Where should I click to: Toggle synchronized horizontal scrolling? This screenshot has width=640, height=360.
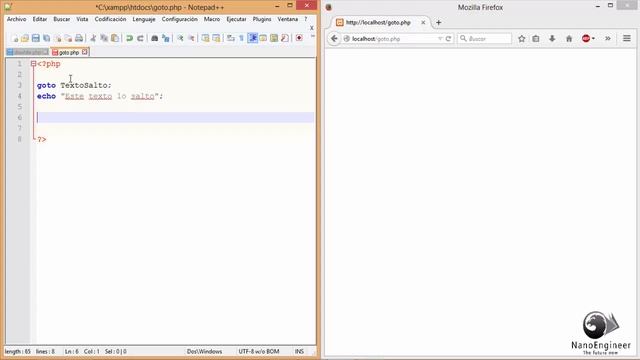pyautogui.click(x=216, y=38)
